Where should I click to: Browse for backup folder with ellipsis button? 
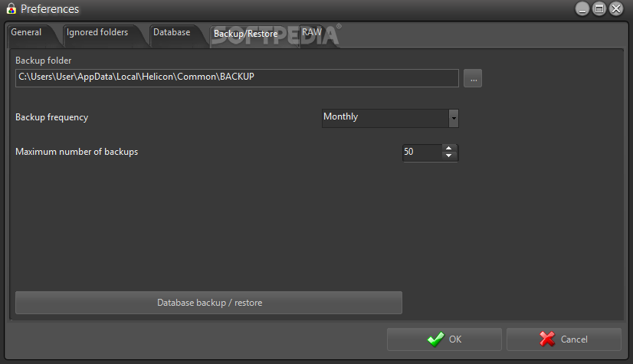point(473,78)
